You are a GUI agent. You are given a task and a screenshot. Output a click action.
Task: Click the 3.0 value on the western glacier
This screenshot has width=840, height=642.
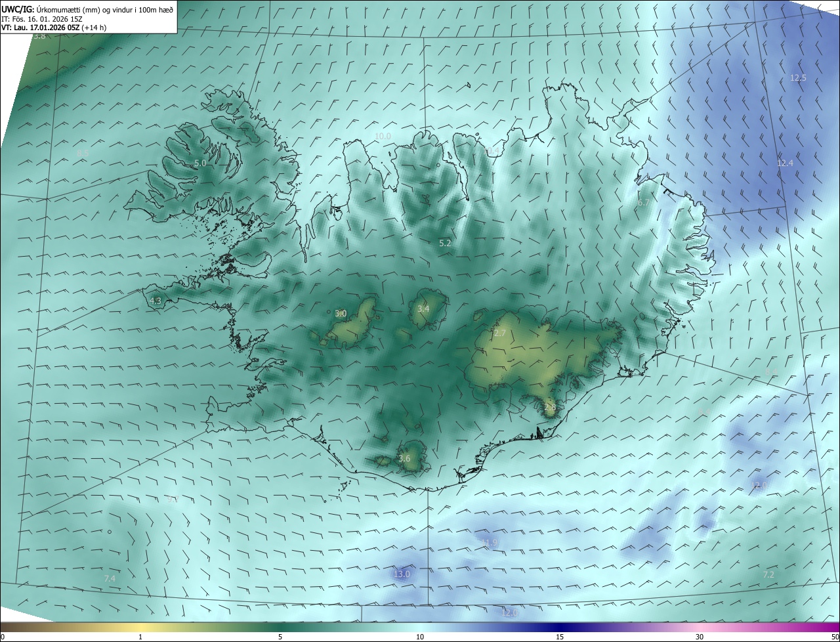click(x=341, y=314)
